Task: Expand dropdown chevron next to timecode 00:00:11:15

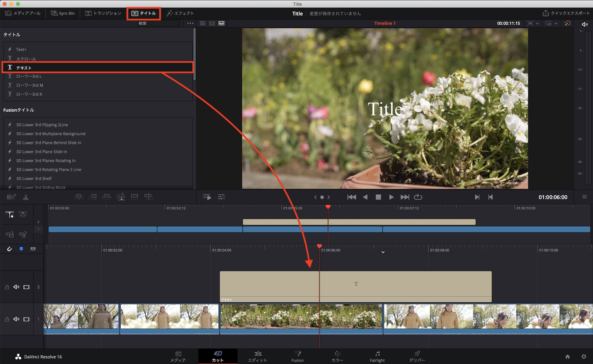Action: [537, 23]
